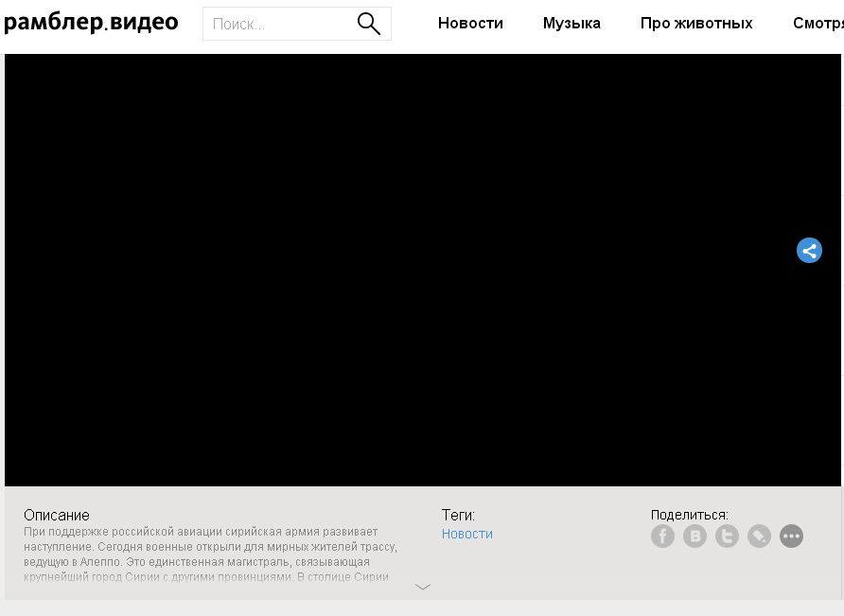Expand the description with the down chevron
Screen dimensions: 844x616
(x=423, y=587)
